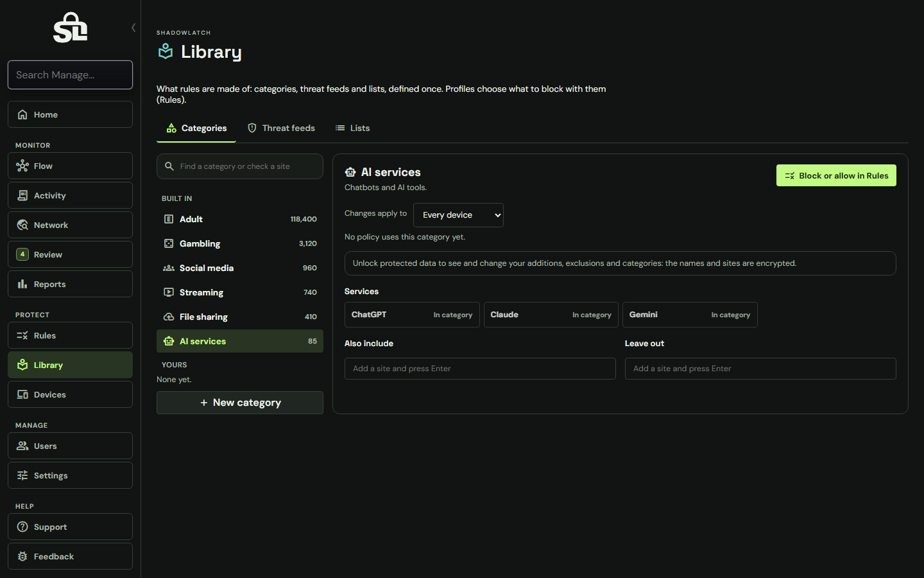
Task: Click the Also include site field
Action: (x=480, y=369)
